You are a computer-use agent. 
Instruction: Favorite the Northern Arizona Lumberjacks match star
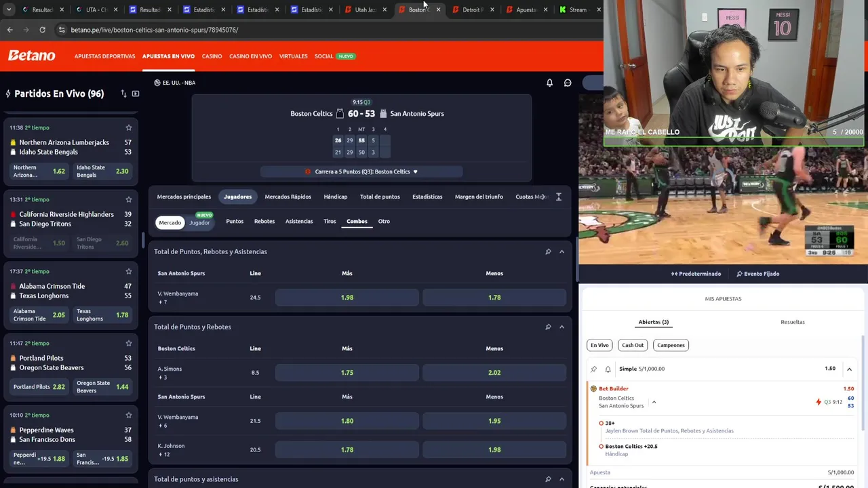pyautogui.click(x=129, y=127)
